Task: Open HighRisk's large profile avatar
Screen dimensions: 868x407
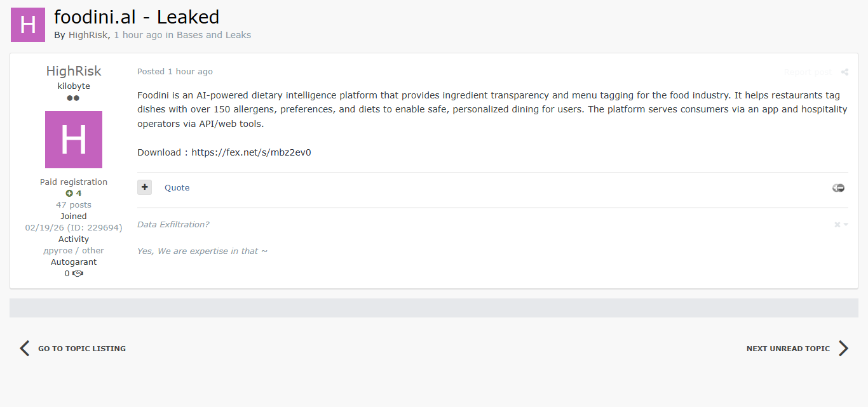Action: (x=74, y=140)
